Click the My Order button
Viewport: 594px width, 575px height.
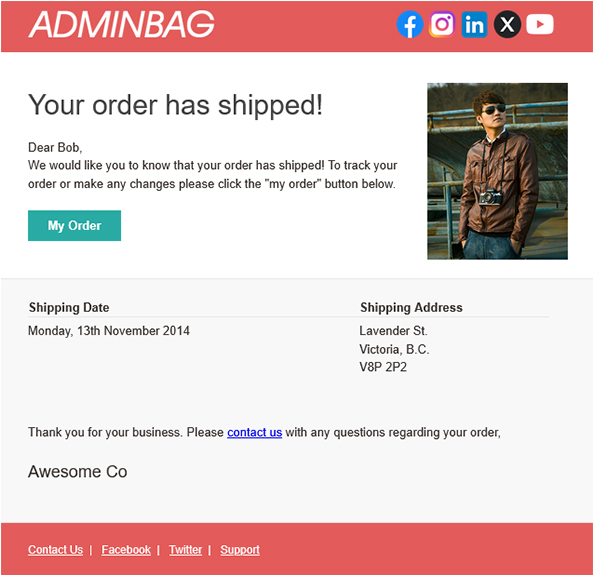[75, 226]
